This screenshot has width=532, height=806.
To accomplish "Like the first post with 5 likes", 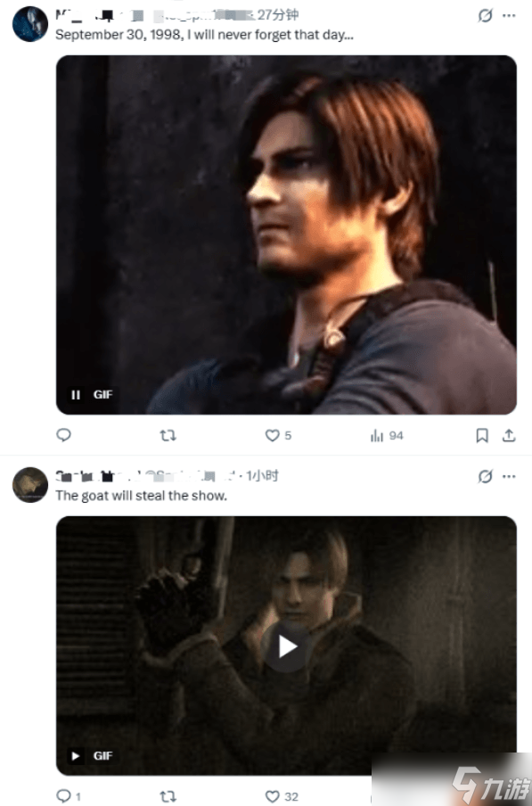I will coord(278,435).
